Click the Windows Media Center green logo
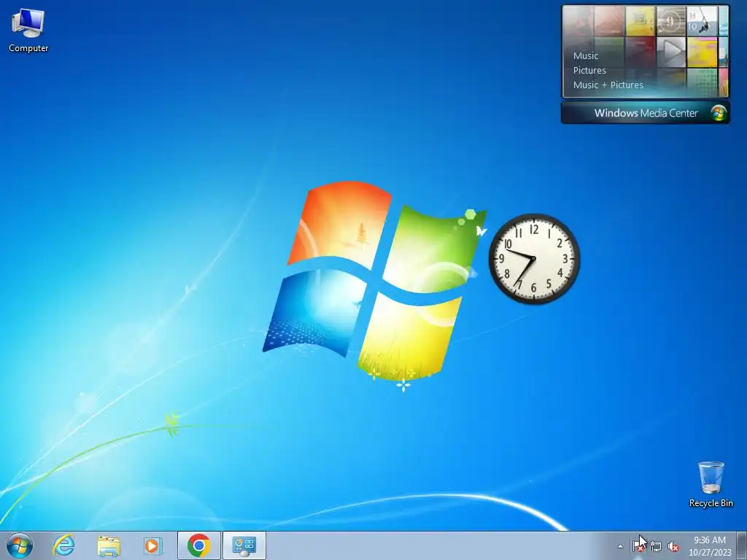Screen dimensions: 747x560 coord(719,113)
